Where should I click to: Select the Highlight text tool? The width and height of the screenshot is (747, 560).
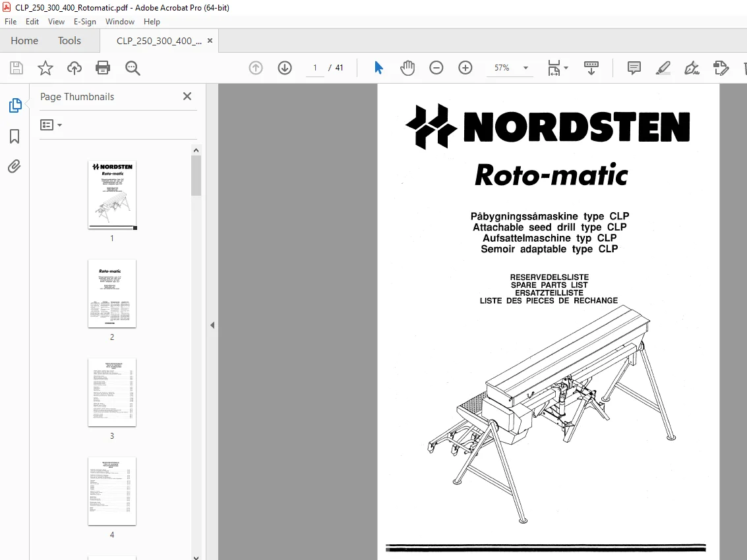point(663,68)
